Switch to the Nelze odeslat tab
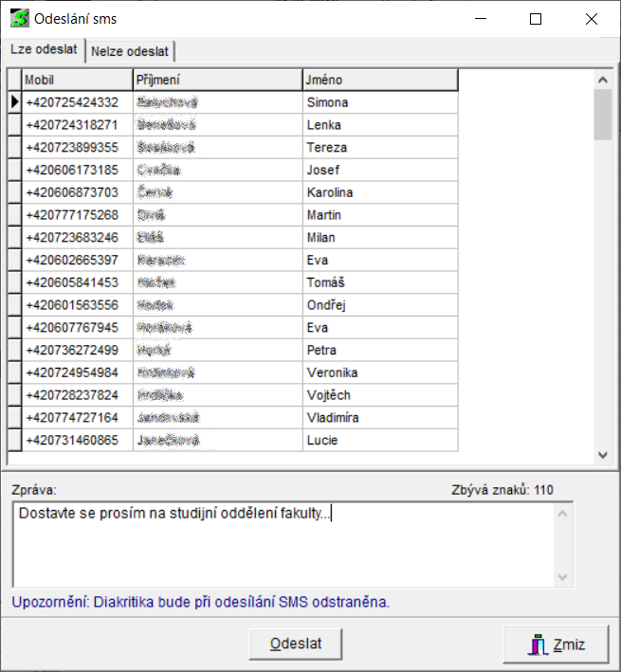The image size is (621, 672). point(132,51)
